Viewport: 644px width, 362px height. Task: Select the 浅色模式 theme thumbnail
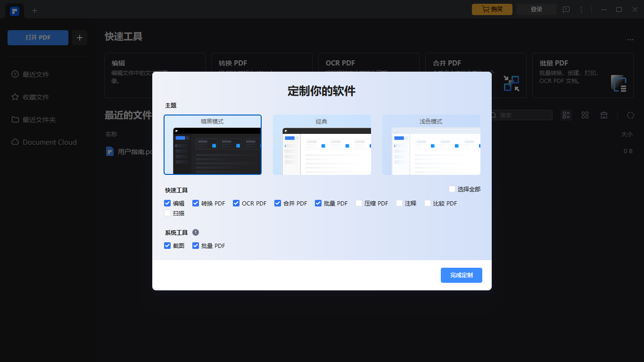pos(432,145)
